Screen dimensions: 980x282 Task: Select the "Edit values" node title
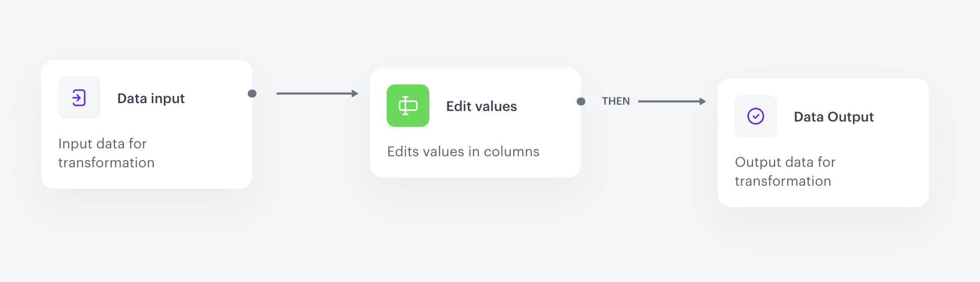[481, 106]
